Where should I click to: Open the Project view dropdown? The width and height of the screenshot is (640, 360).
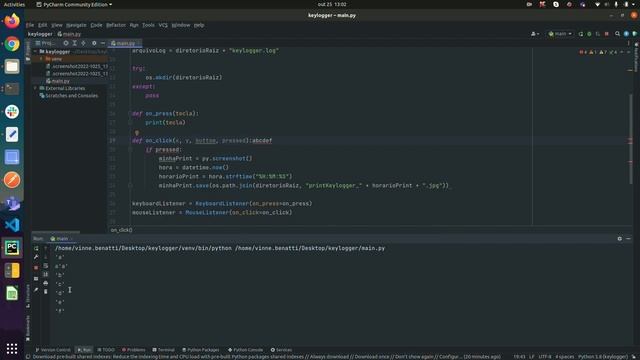point(45,43)
